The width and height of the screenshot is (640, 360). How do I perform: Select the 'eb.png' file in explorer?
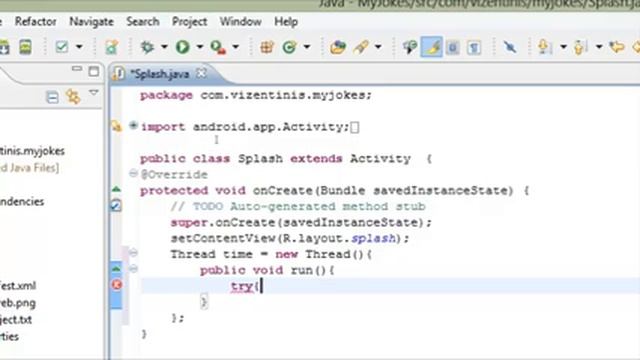point(18,303)
